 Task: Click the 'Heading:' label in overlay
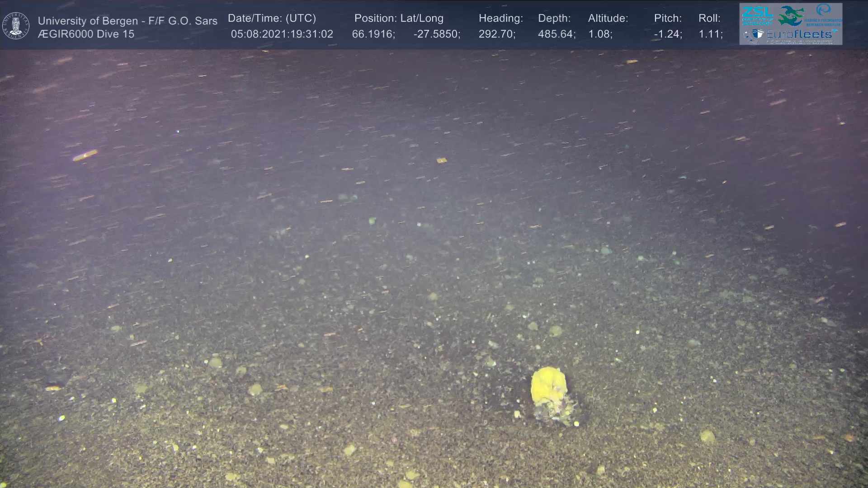coord(500,18)
